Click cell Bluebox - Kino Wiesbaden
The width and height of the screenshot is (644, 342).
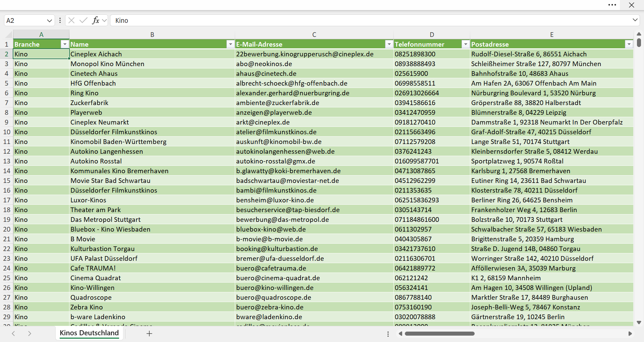click(x=152, y=229)
